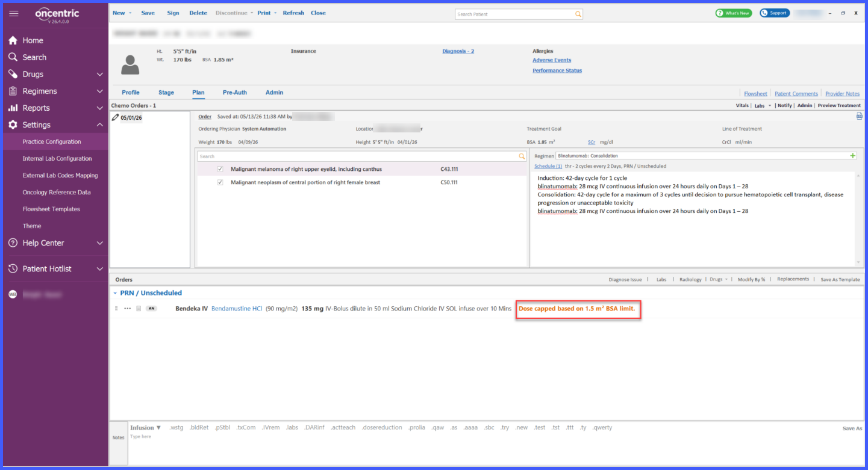Click the document icon at order top right

click(859, 116)
